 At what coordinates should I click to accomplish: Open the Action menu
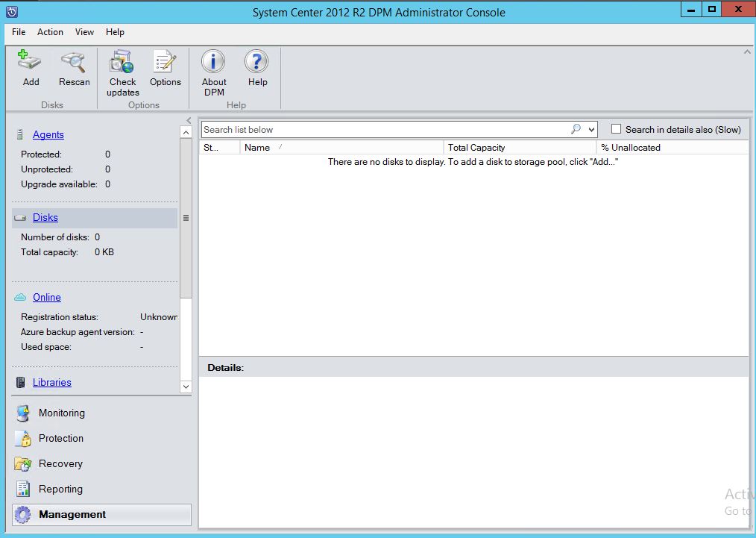click(x=50, y=32)
